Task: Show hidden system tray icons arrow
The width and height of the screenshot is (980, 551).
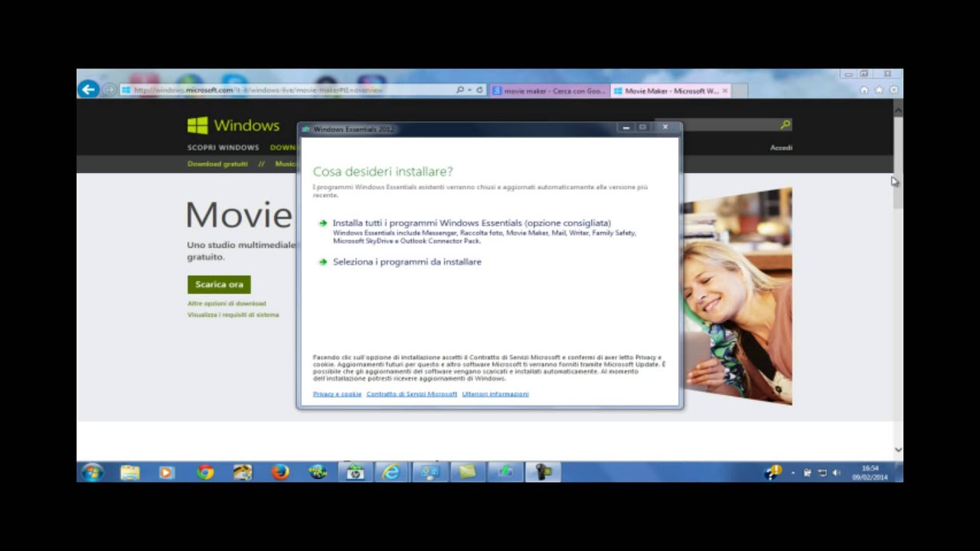Action: (x=792, y=473)
